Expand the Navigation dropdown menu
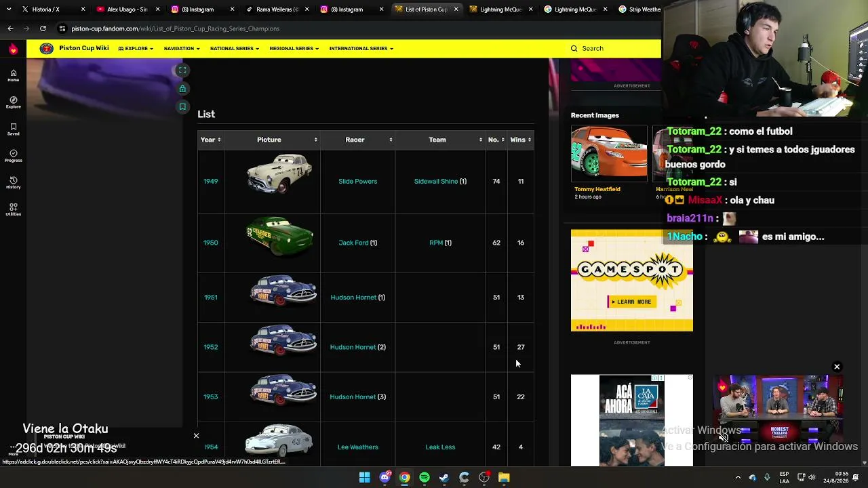This screenshot has height=488, width=868. (182, 48)
